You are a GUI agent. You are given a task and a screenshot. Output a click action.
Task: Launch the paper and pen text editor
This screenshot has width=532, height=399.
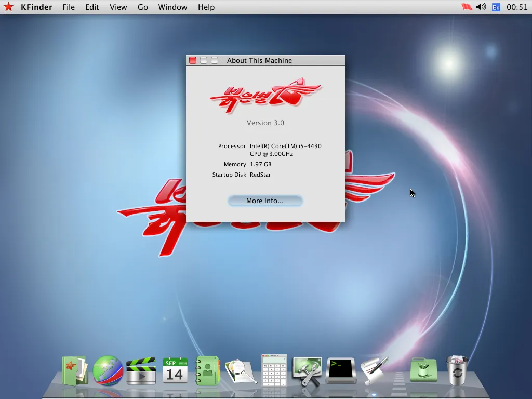click(375, 370)
